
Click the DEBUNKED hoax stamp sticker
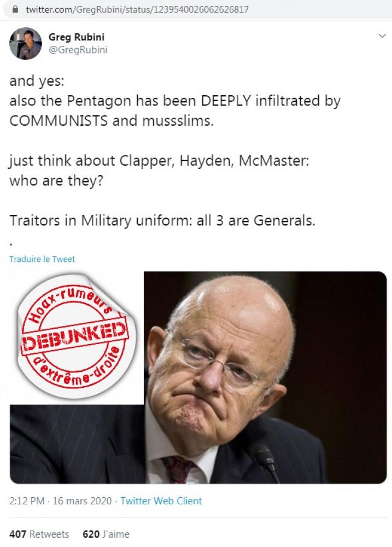coord(75,336)
